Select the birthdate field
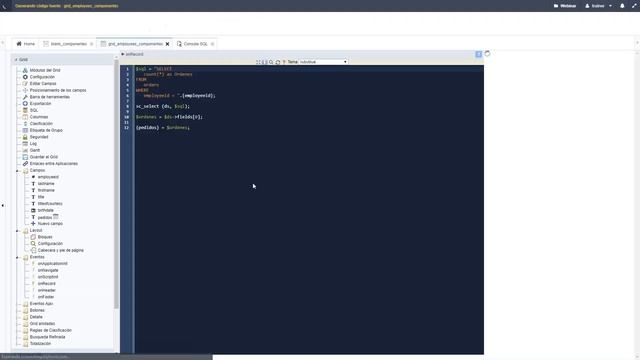The image size is (640, 360). 46,210
